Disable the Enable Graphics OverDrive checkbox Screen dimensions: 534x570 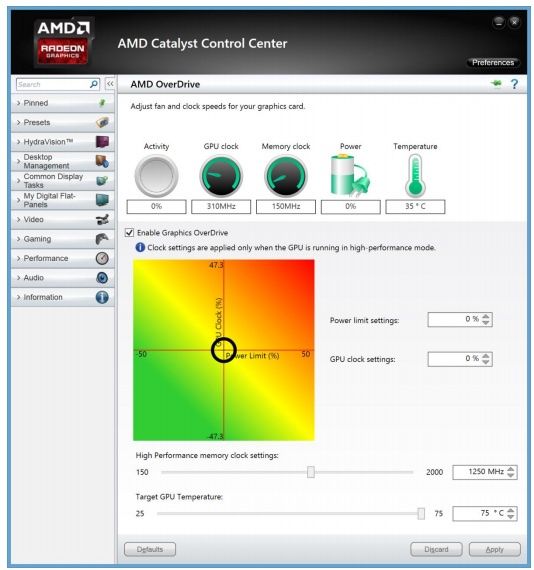coord(129,232)
